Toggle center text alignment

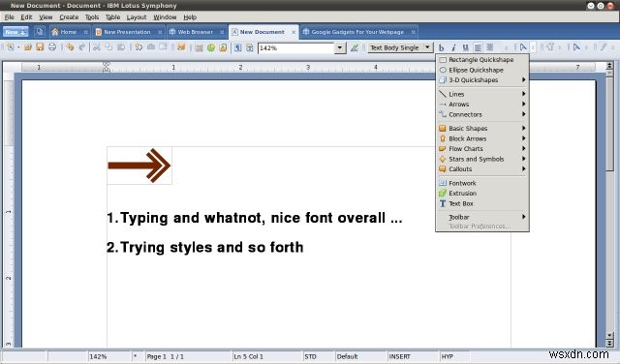click(x=490, y=47)
